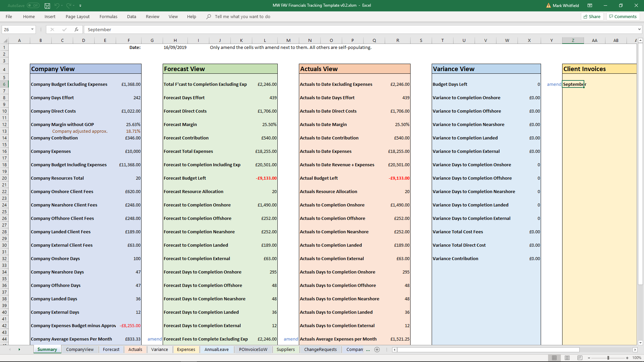Open the Comments button
Image resolution: width=644 pixels, height=362 pixels.
623,16
